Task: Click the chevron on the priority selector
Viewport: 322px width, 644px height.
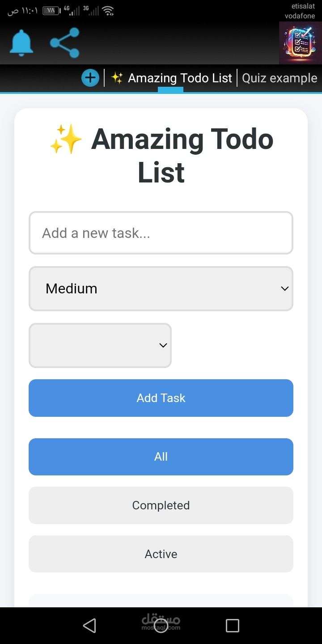Action: [284, 288]
